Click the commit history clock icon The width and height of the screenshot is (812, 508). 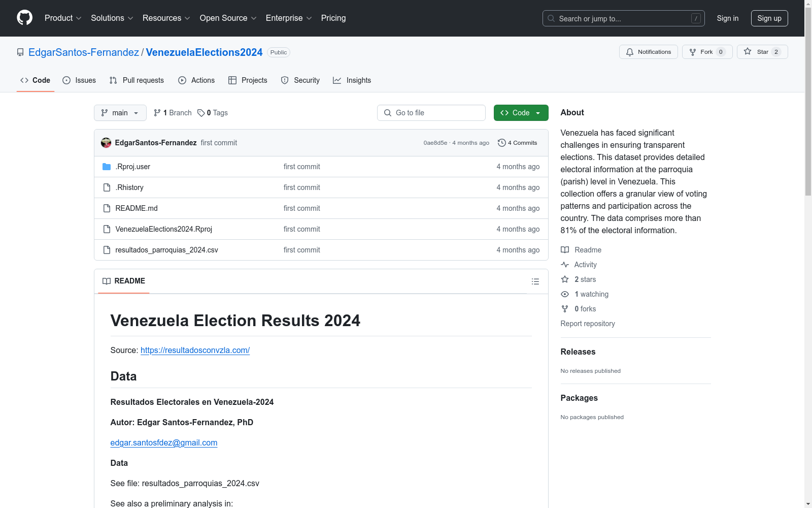[x=502, y=143]
